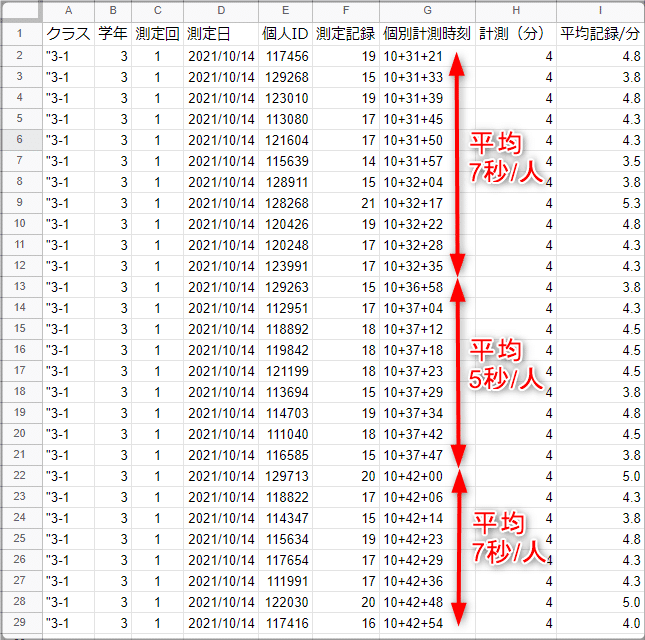Select ID cell 128911

[x=285, y=182]
